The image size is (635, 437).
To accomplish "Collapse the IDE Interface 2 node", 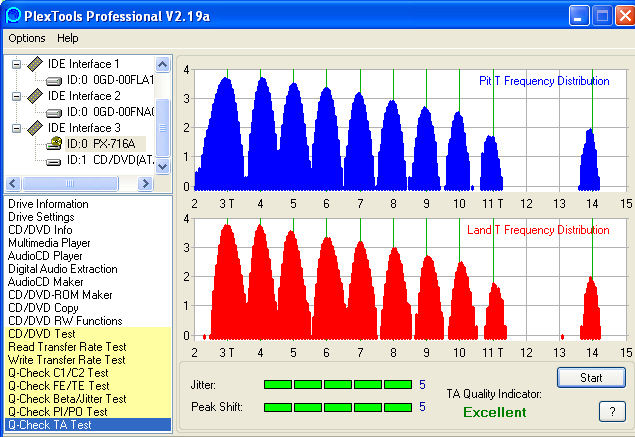I will coord(16,96).
